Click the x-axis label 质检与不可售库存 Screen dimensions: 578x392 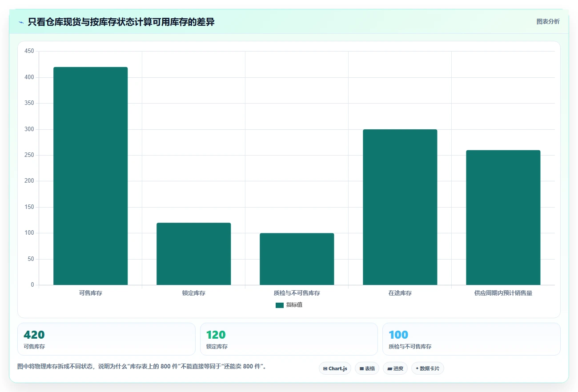pyautogui.click(x=297, y=293)
